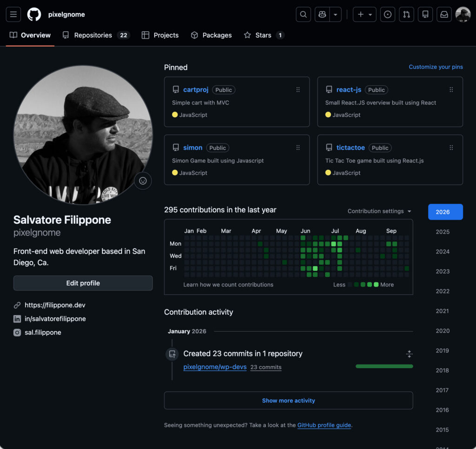Click Show more activity button
476x449 pixels.
pos(288,401)
